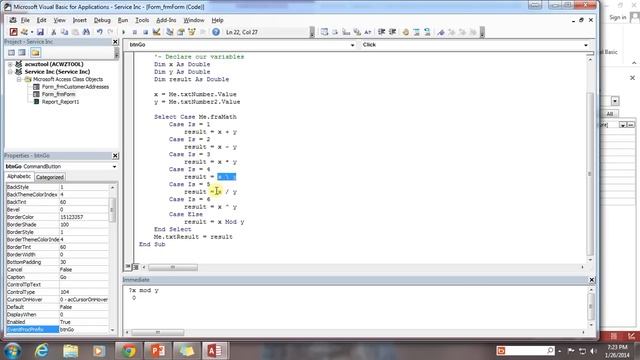640x360 pixels.
Task: Open the Tools menu
Action: 142,20
